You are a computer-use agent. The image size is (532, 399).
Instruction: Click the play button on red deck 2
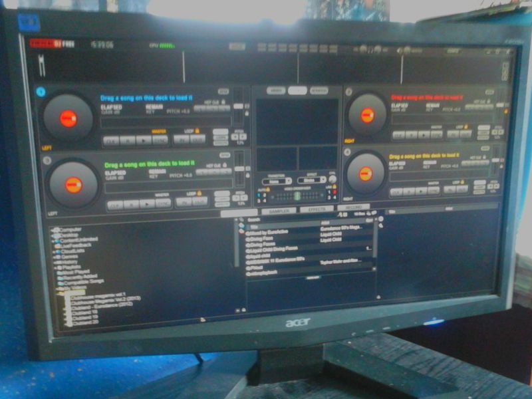click(424, 135)
